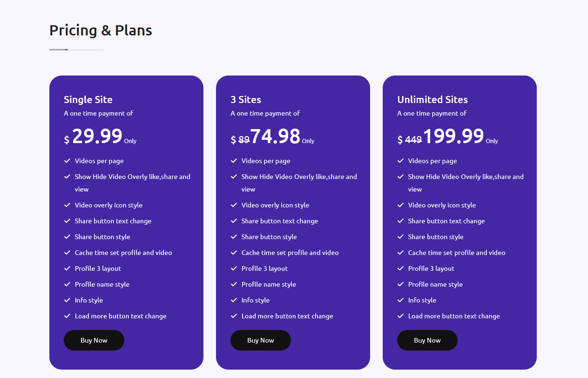Click checkmark by Load more button text, Unlimited Sites

(x=400, y=316)
